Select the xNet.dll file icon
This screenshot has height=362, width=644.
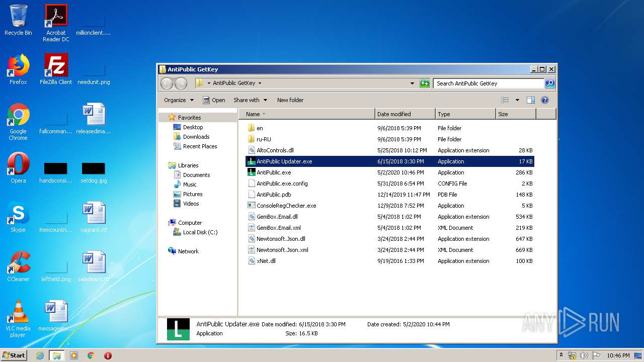[x=252, y=261]
